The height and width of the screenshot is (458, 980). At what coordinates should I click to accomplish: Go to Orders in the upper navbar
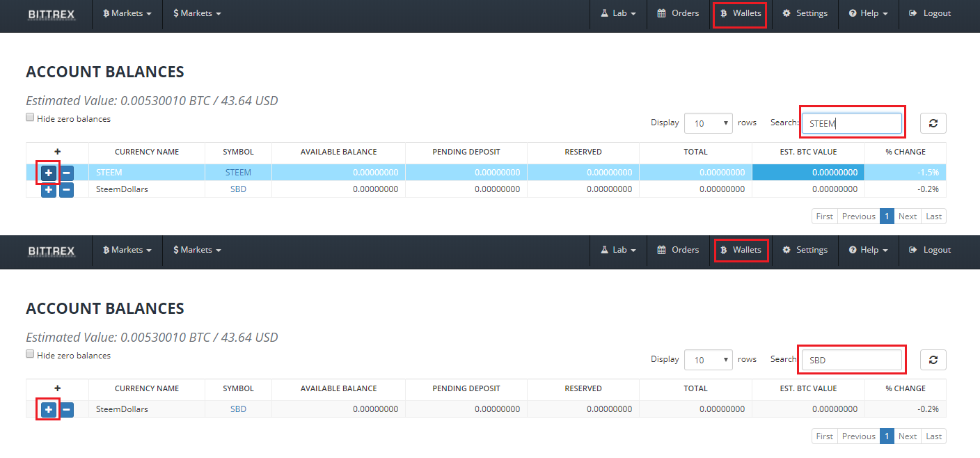click(678, 13)
